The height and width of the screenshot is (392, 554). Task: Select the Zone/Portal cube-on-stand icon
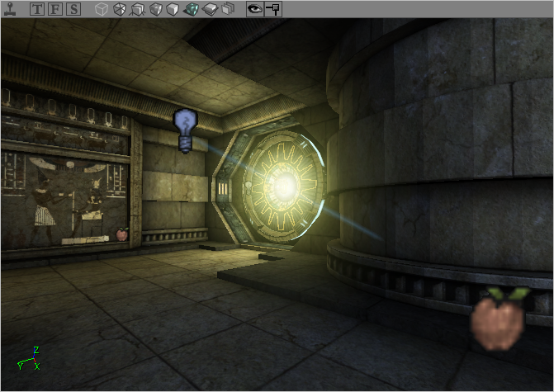tap(138, 10)
